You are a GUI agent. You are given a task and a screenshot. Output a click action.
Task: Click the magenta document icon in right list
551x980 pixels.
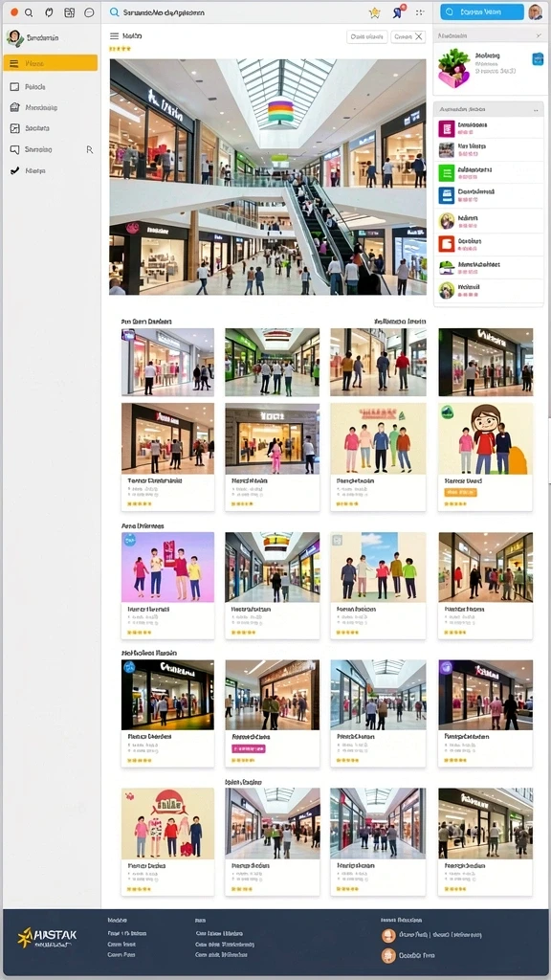pyautogui.click(x=446, y=129)
